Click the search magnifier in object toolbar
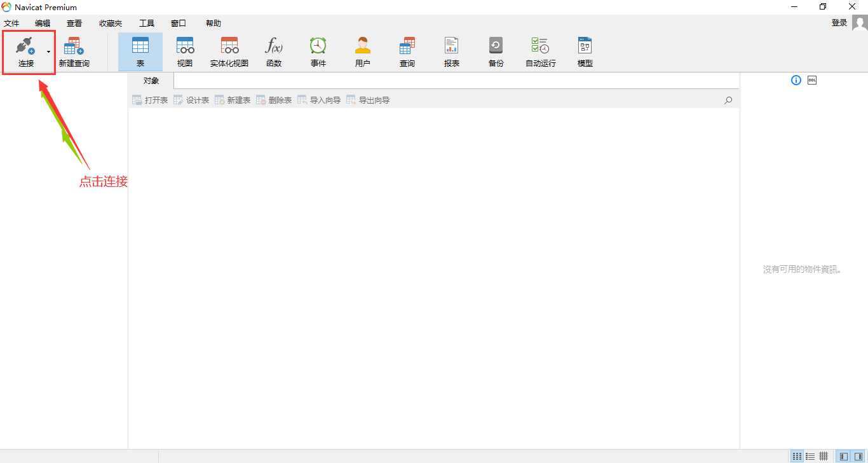This screenshot has height=463, width=868. [728, 100]
